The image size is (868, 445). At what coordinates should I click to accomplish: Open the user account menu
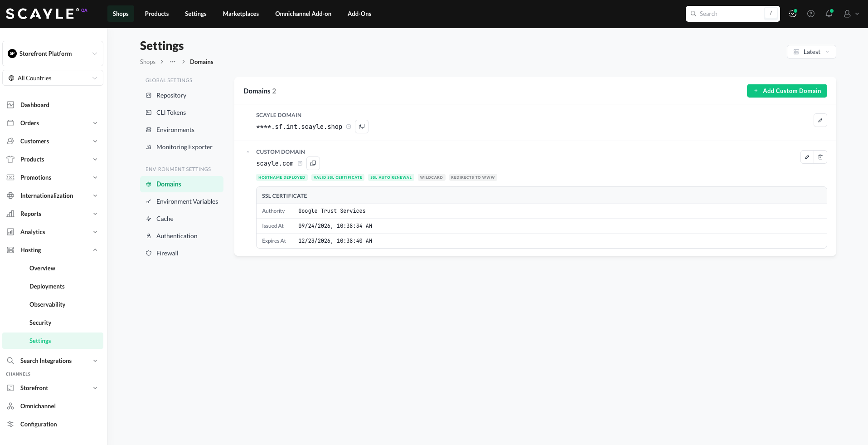coord(851,14)
